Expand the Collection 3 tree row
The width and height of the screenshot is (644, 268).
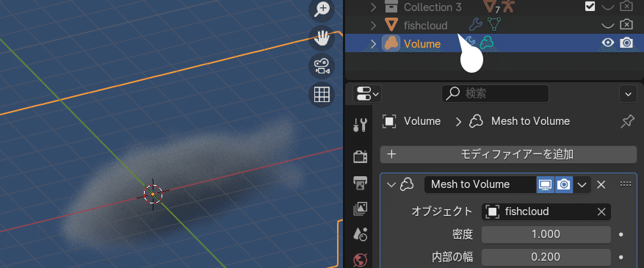pyautogui.click(x=373, y=7)
